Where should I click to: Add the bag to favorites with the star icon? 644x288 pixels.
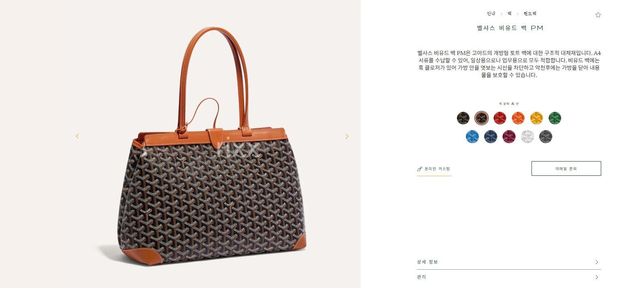[x=598, y=15]
